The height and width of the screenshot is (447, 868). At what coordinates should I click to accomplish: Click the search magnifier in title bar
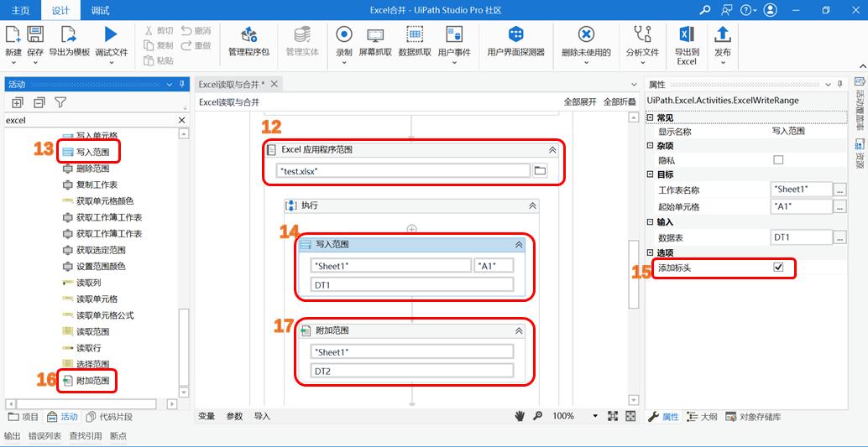point(704,10)
